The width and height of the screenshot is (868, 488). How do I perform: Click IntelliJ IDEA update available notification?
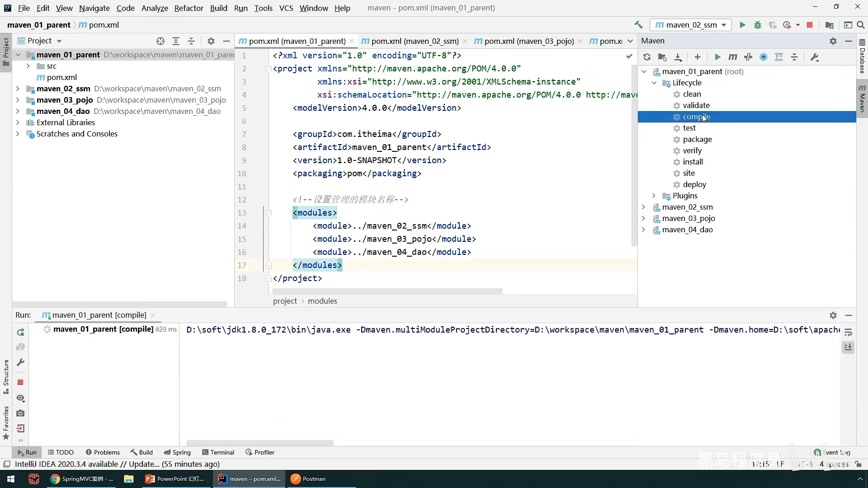117,464
